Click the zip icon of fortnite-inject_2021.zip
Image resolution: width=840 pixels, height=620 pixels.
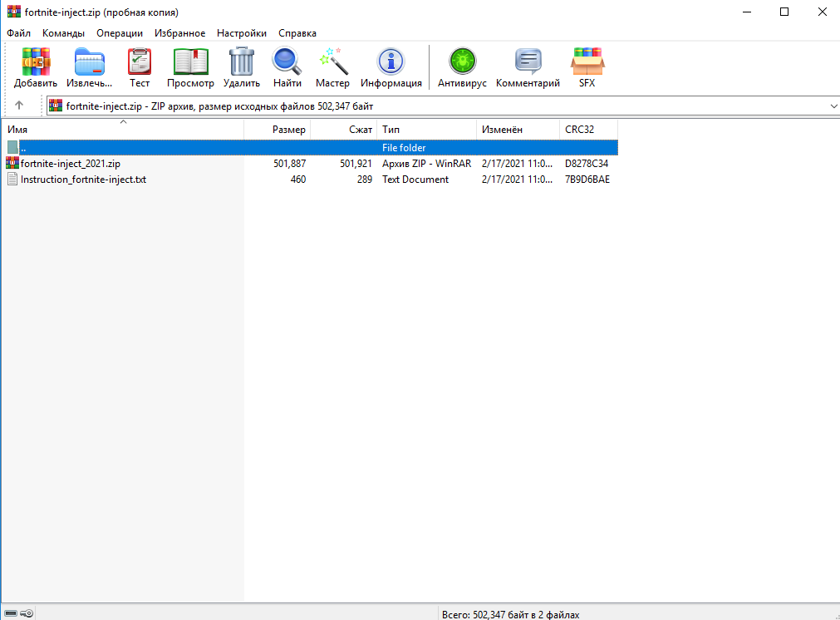12,163
